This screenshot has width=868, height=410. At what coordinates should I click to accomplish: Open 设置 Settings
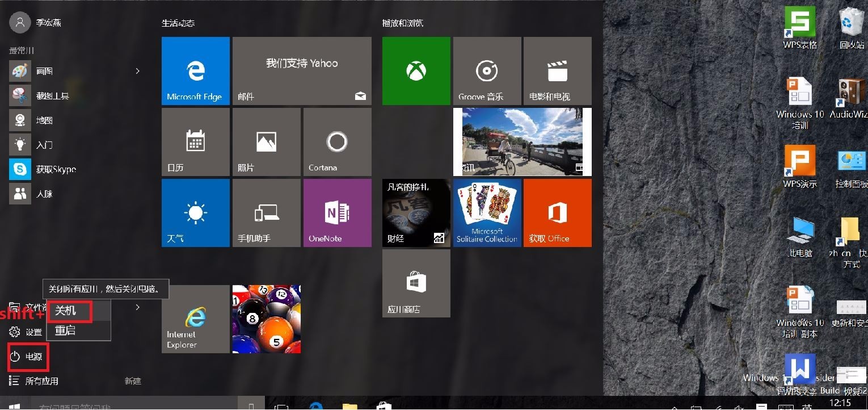[x=26, y=332]
